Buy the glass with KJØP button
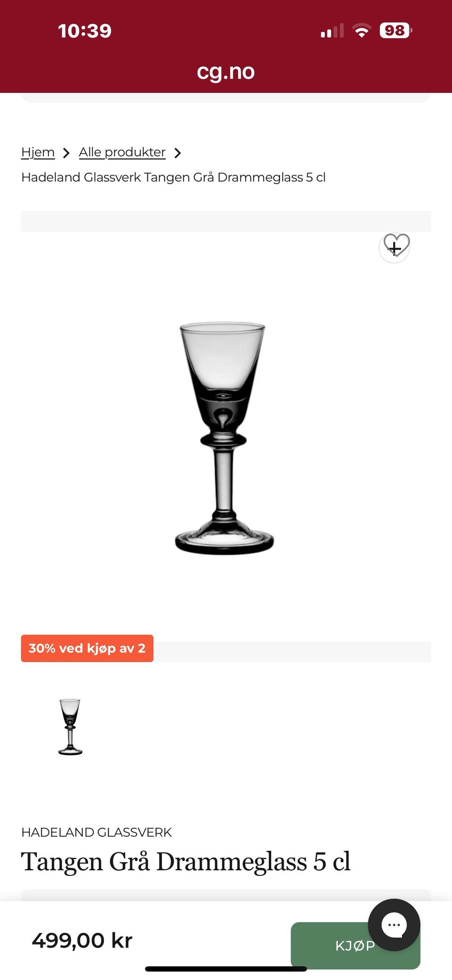This screenshot has height=980, width=452. 355,946
